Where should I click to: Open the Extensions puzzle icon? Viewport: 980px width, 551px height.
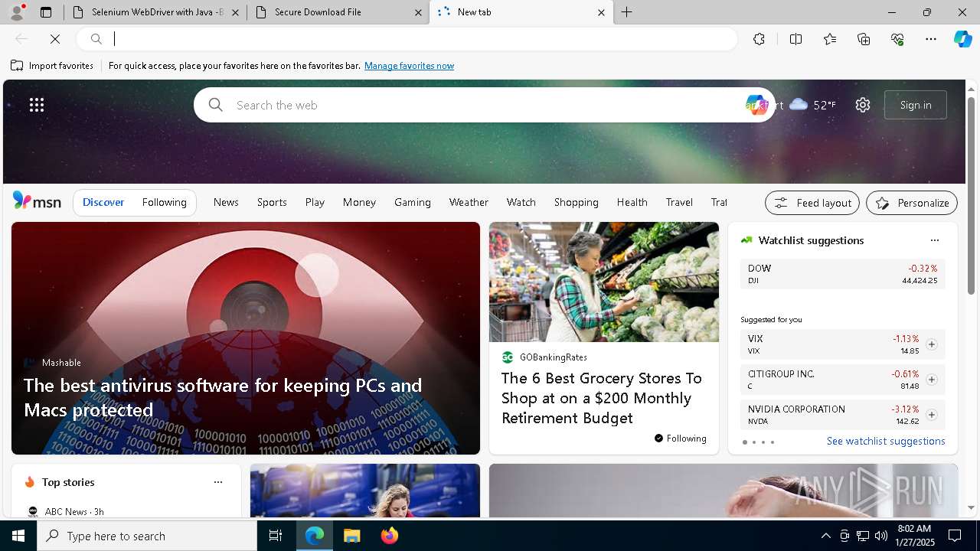pos(759,39)
